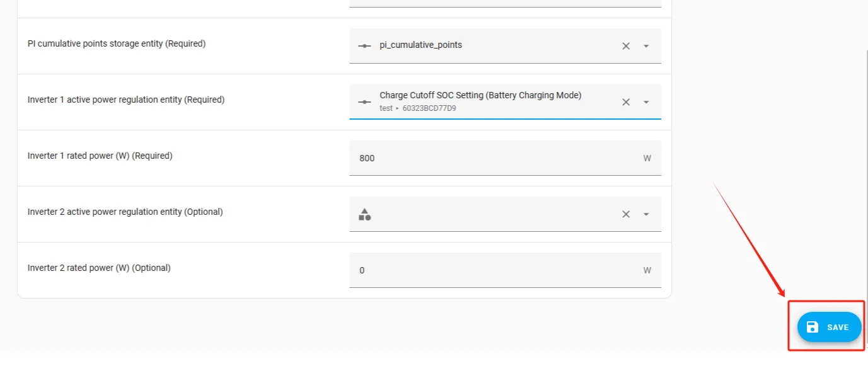Viewport: 868px width, 366px height.
Task: Click the 'Inverter 1 rated power (W)' label
Action: [x=100, y=156]
